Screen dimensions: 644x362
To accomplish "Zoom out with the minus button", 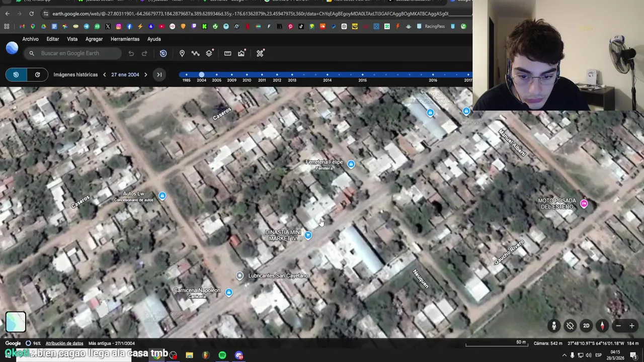I will [x=618, y=326].
